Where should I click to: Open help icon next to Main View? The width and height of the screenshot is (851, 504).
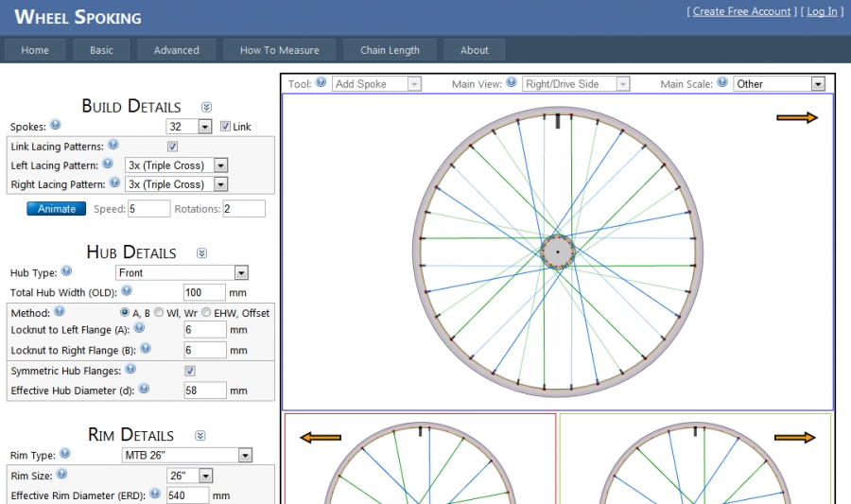pos(512,82)
